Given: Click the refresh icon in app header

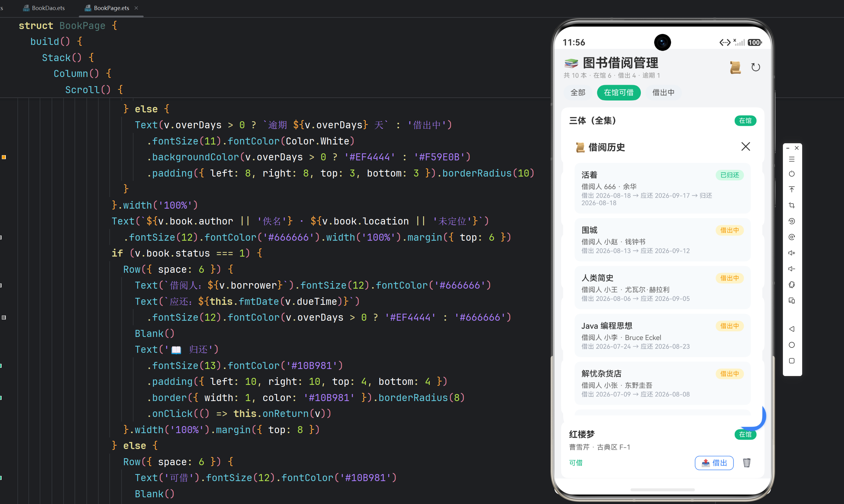Looking at the screenshot, I should click(x=756, y=67).
